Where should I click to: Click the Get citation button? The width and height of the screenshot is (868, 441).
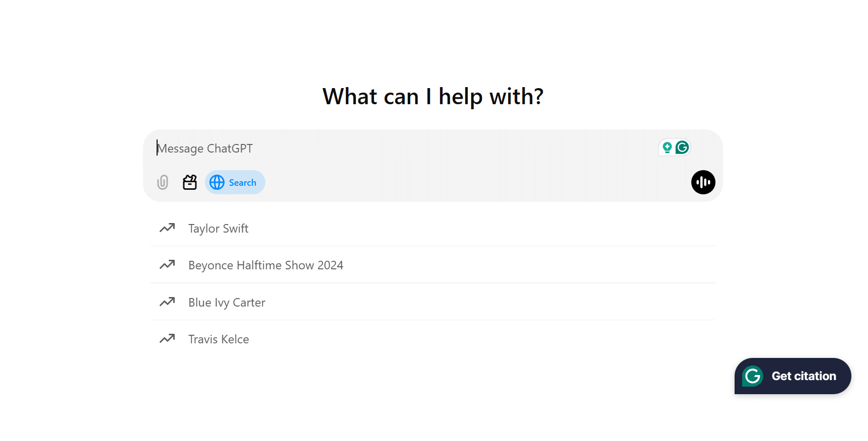pos(793,376)
